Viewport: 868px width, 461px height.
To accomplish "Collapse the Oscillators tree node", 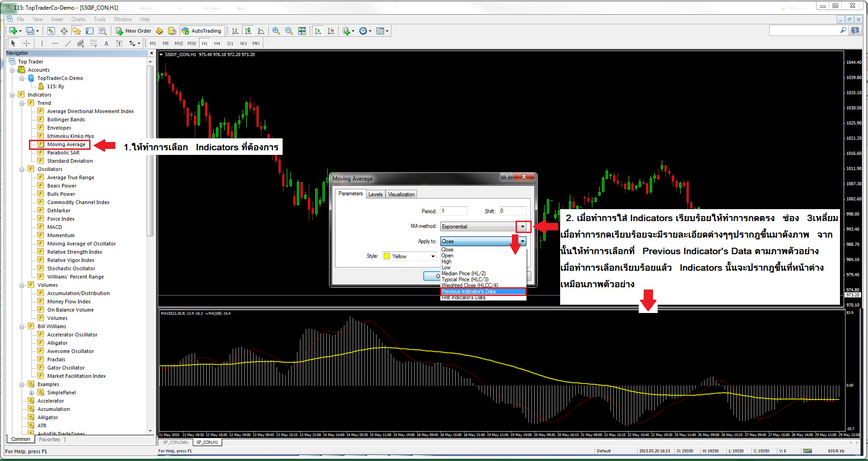I will pyautogui.click(x=22, y=169).
